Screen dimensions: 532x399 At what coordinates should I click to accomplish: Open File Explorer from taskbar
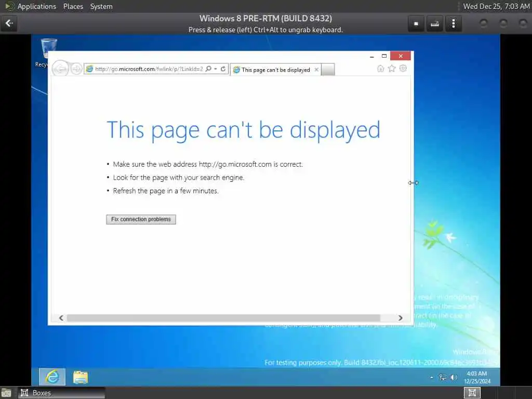pos(81,377)
